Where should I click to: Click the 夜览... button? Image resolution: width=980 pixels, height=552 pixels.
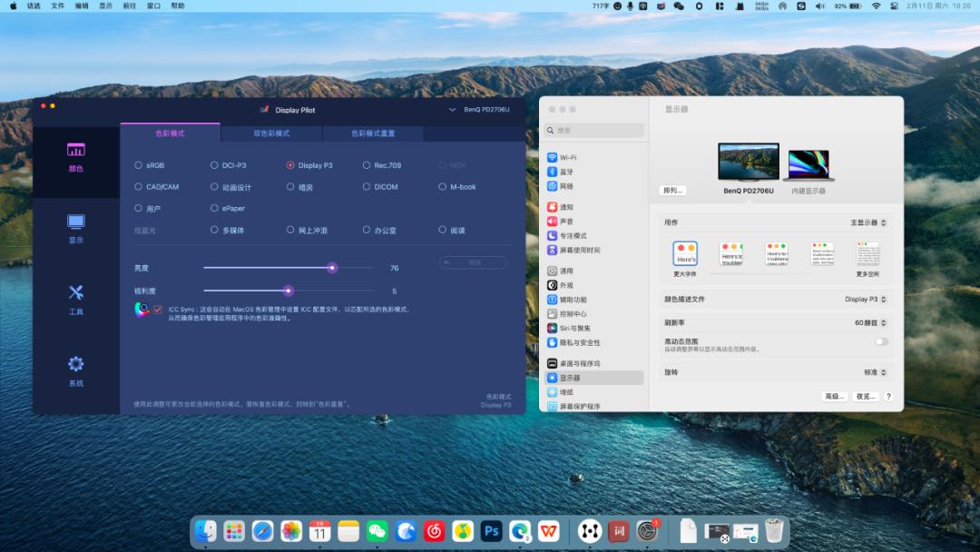click(866, 397)
